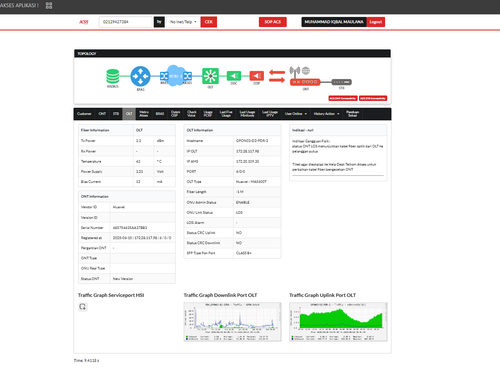Image resolution: width=500 pixels, height=370 pixels.
Task: Click the Metro-E cloud icon
Action: click(176, 76)
